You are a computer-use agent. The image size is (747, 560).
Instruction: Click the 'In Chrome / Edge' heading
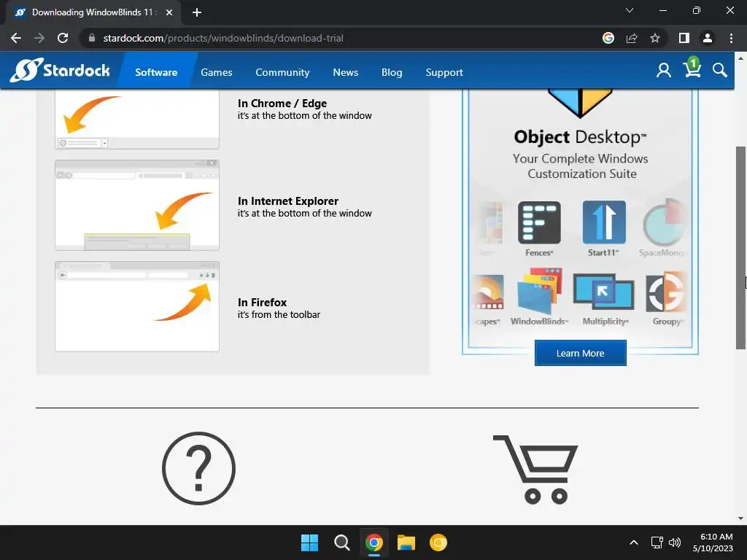282,104
